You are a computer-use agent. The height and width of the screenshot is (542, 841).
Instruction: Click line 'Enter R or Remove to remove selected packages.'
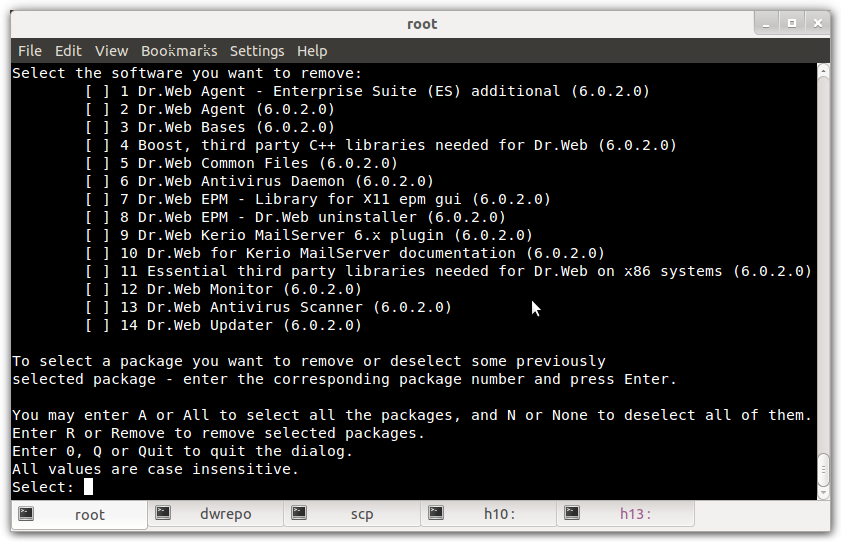tap(218, 433)
